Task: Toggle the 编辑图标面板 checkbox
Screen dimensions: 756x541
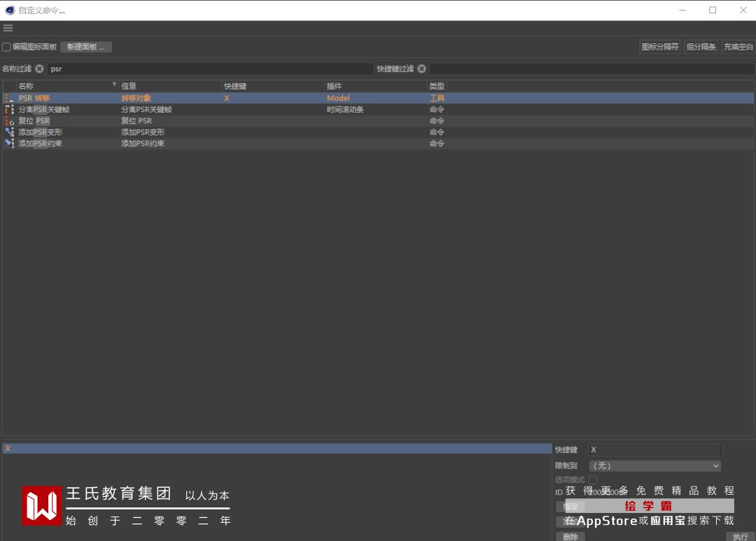Action: tap(6, 47)
